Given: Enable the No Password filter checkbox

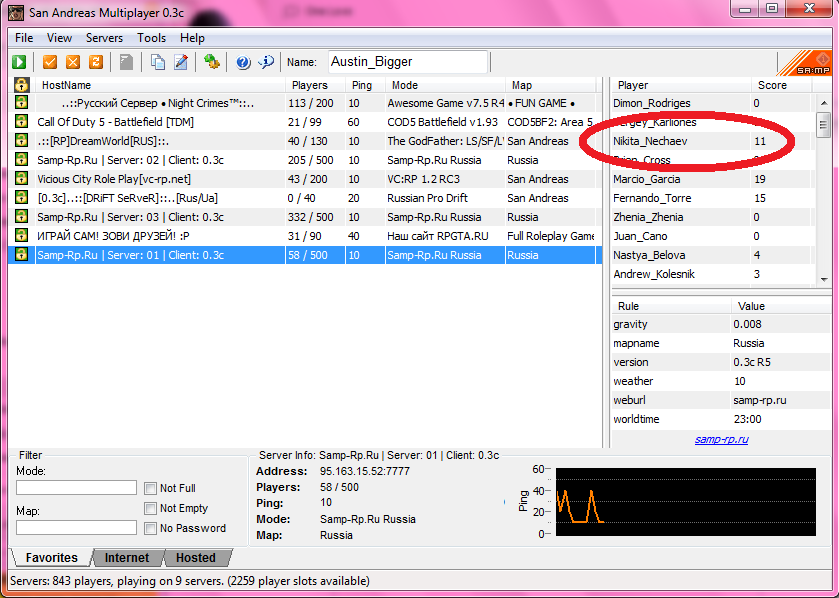Looking at the screenshot, I should (150, 528).
